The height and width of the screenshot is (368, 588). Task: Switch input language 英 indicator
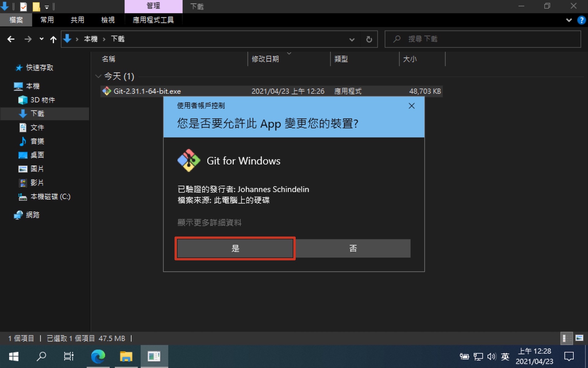(x=505, y=356)
